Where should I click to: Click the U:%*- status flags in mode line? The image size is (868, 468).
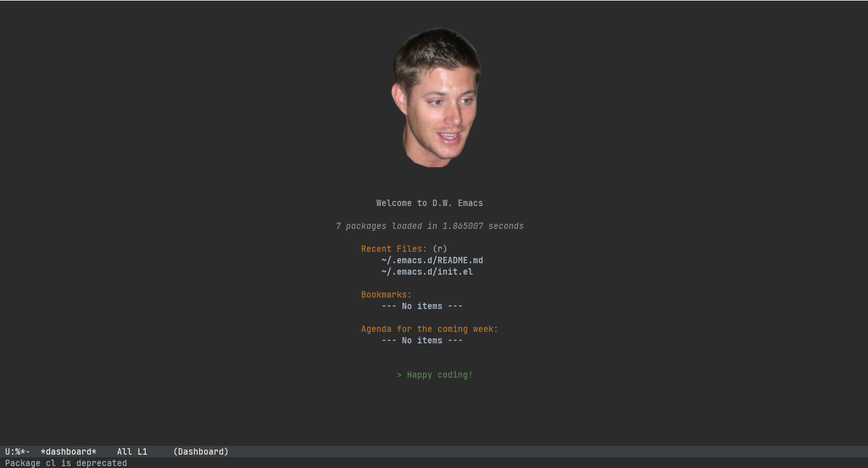click(18, 451)
